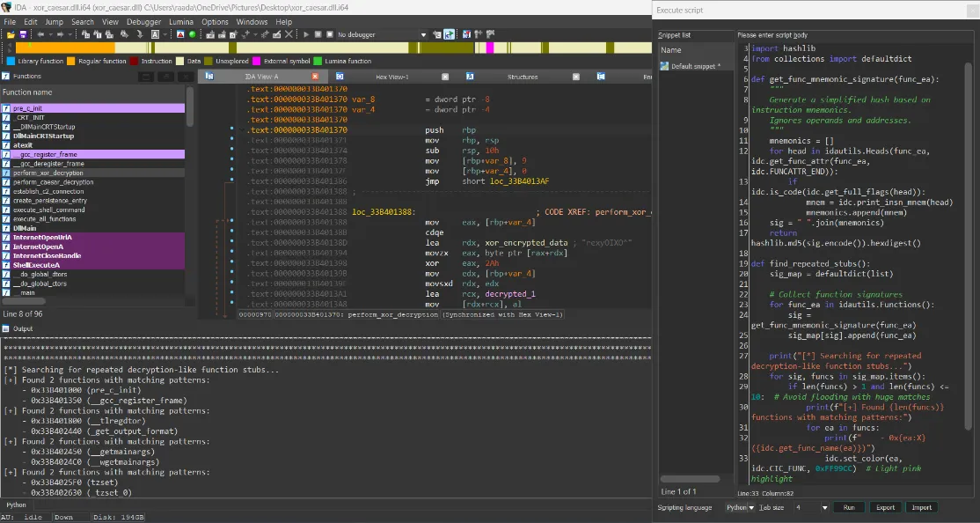Click the jump back arrow
The image size is (980, 523).
[x=40, y=34]
